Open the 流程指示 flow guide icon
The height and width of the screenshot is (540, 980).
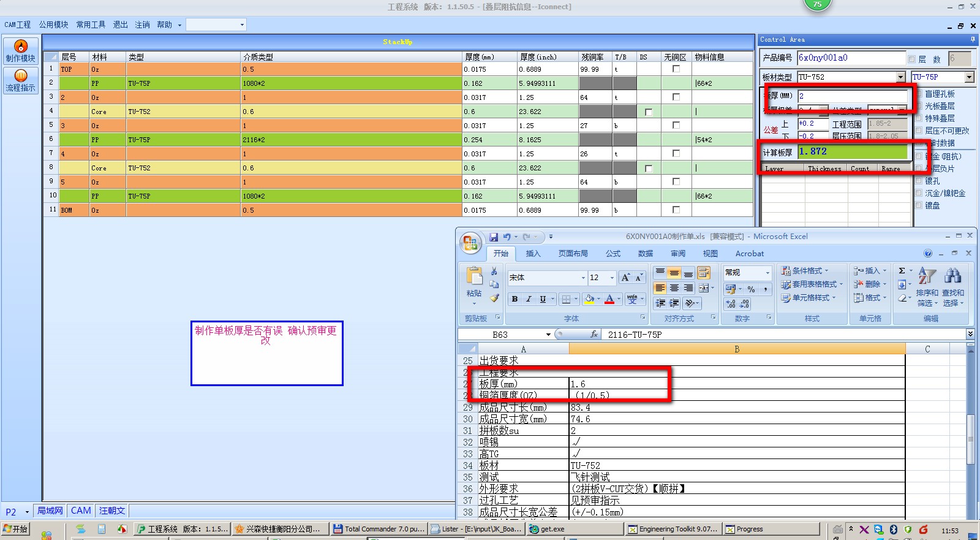click(21, 80)
